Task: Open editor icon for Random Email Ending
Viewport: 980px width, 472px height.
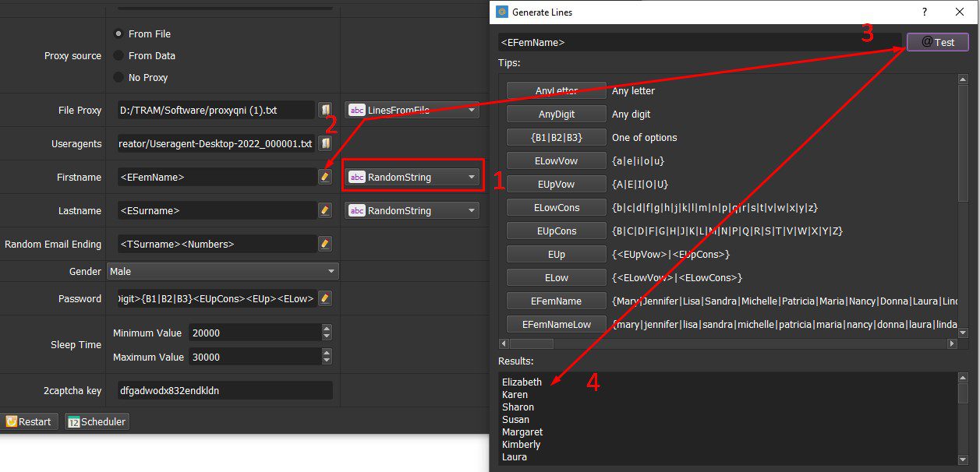Action: pos(325,244)
